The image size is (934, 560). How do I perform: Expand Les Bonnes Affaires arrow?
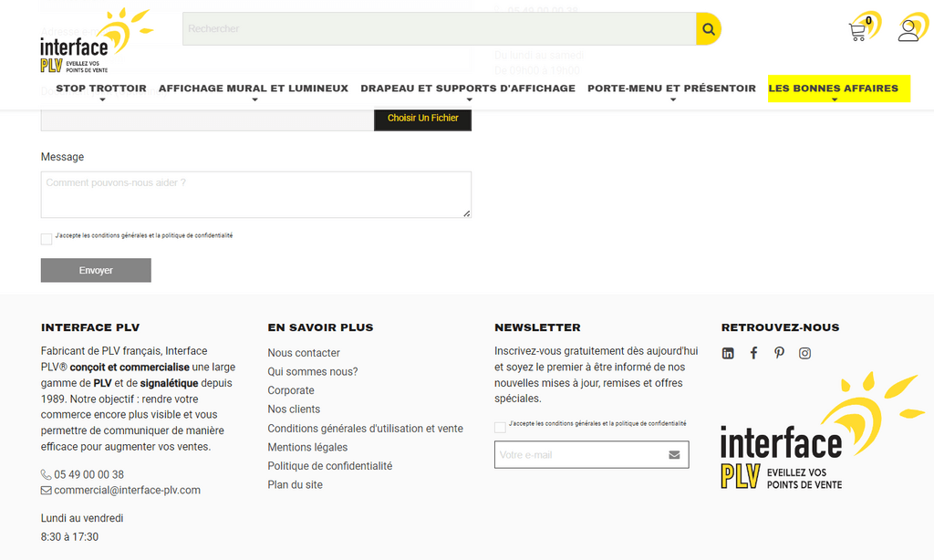pyautogui.click(x=835, y=100)
